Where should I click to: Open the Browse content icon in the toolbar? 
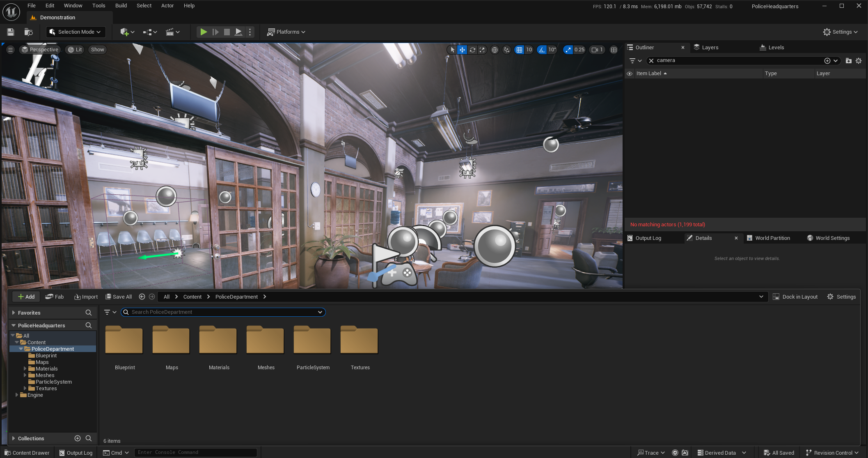click(28, 32)
